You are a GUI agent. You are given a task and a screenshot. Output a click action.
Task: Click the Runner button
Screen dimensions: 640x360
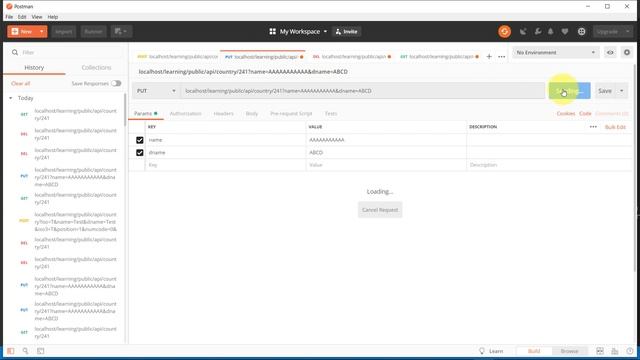93,31
